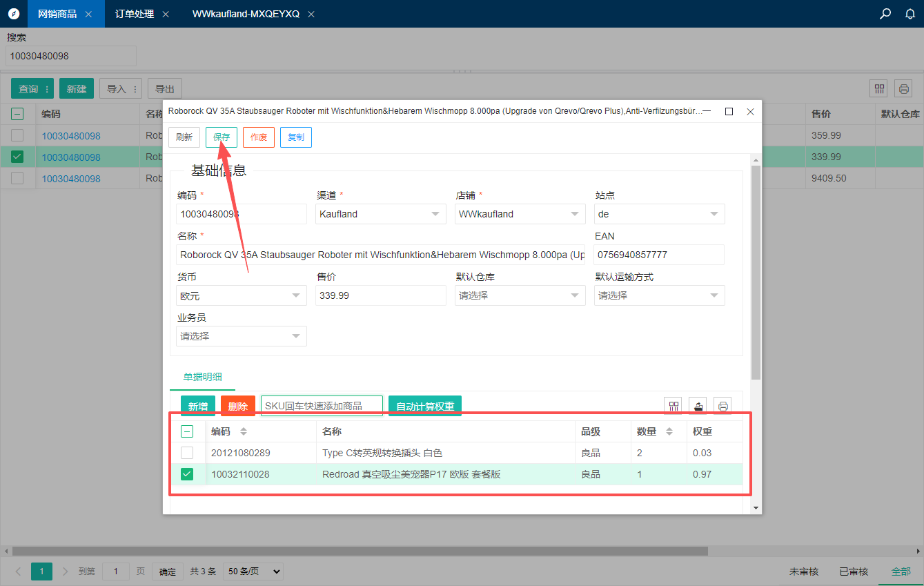Select the 已审核 filter tab

(x=854, y=572)
